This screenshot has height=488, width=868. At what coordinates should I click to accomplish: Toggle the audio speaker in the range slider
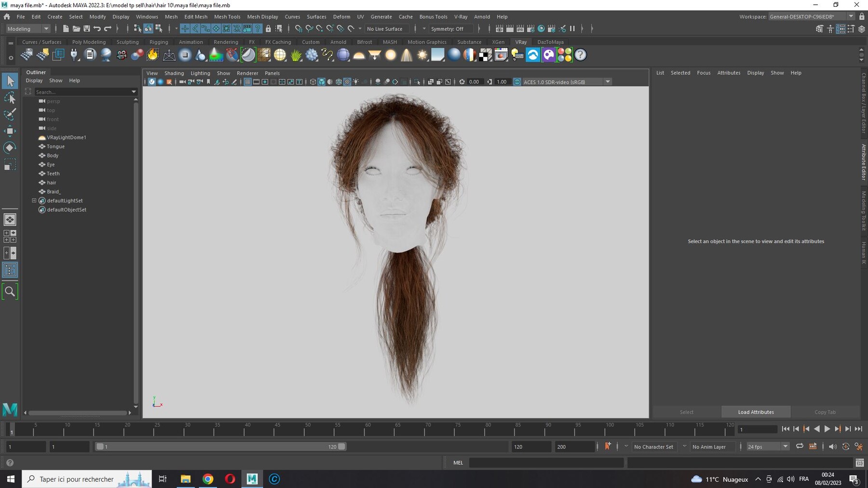[832, 447]
